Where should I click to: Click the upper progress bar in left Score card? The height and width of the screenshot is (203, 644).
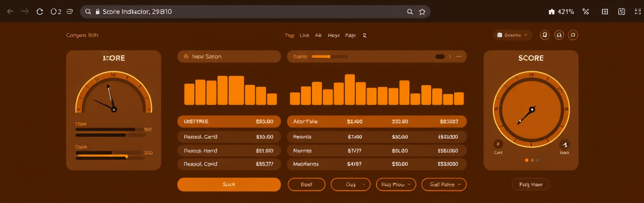click(x=110, y=129)
